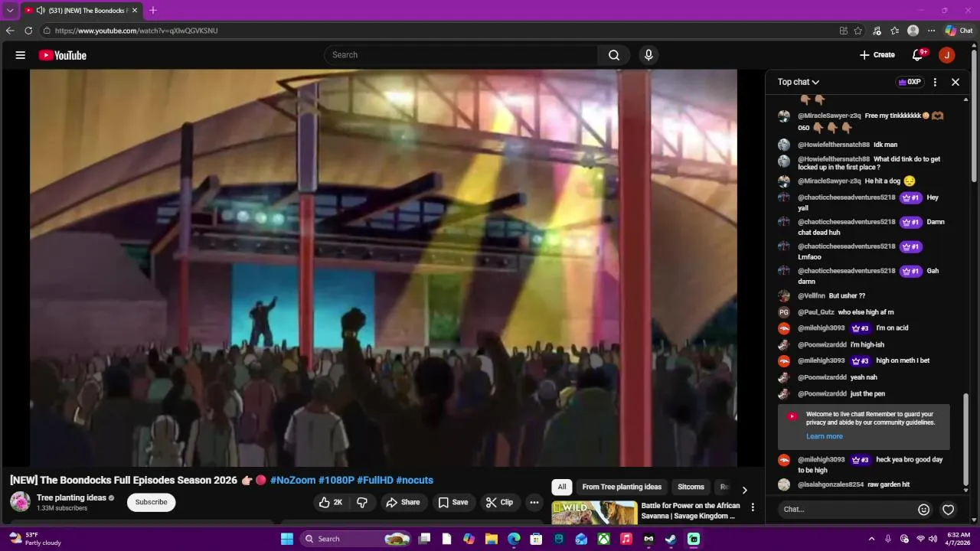Image resolution: width=980 pixels, height=551 pixels.
Task: Open the browser profile icon
Action: 913,31
